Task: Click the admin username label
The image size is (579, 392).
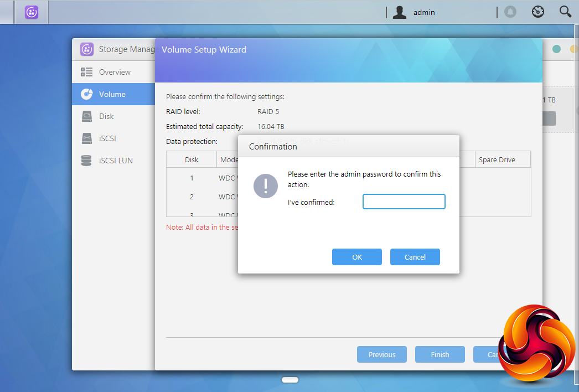Action: click(424, 12)
